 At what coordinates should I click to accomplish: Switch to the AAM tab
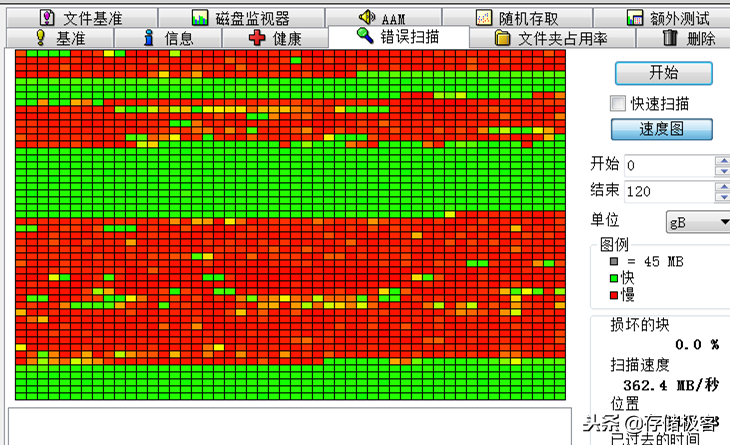pyautogui.click(x=383, y=18)
